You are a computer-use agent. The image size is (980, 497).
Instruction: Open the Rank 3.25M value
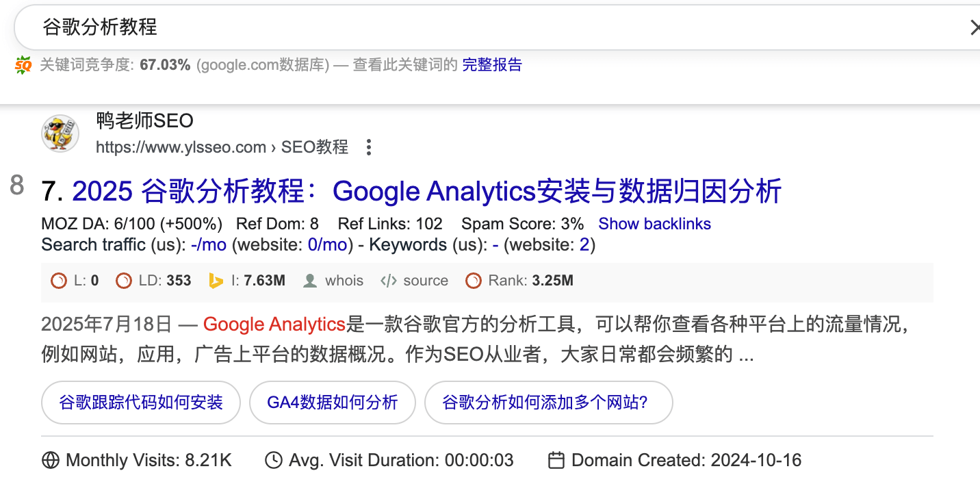coord(553,281)
